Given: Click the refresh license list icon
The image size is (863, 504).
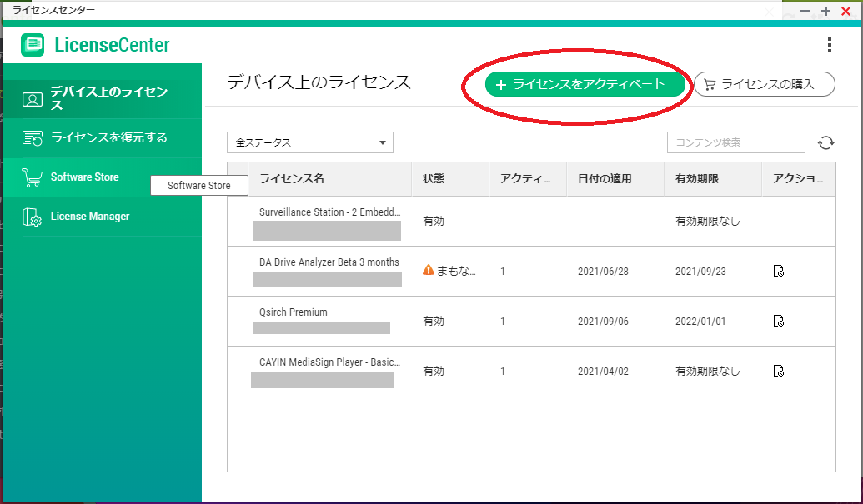Looking at the screenshot, I should (825, 143).
